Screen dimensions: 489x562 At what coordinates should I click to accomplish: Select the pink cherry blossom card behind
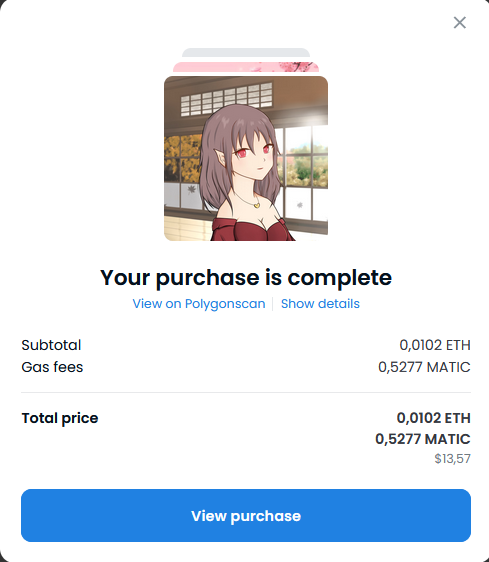pyautogui.click(x=246, y=67)
